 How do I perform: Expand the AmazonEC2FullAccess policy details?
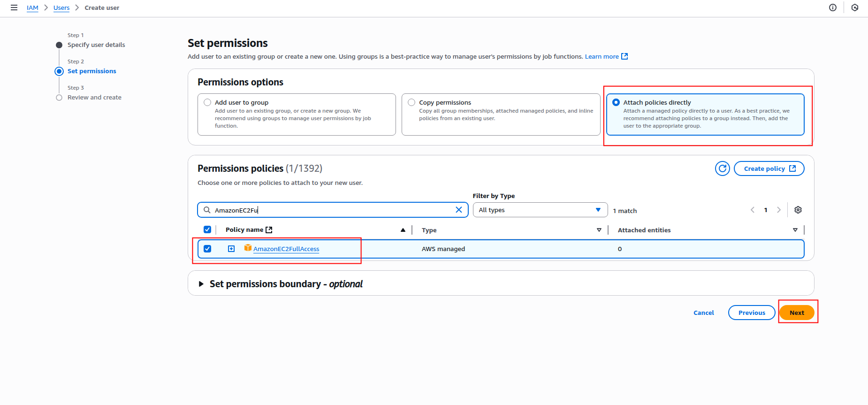(x=231, y=249)
